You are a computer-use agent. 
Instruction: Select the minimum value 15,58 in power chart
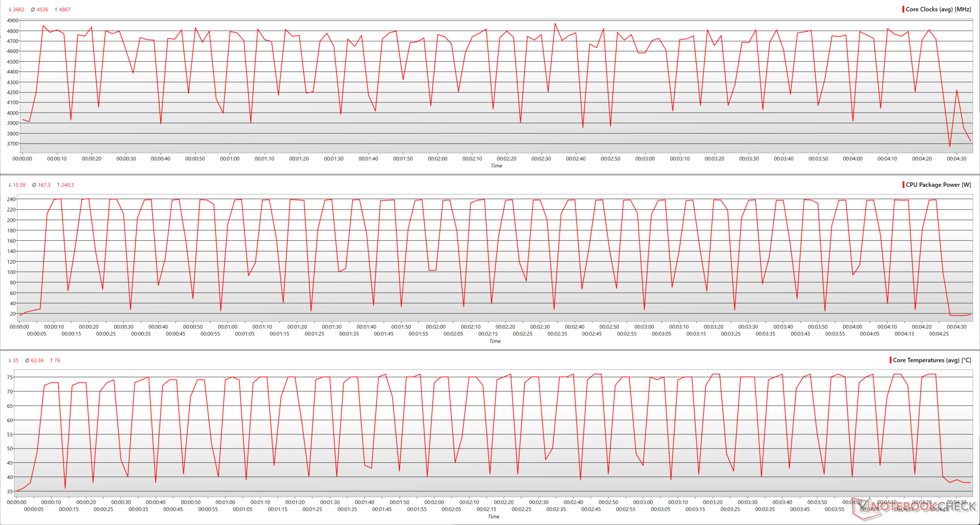18,185
